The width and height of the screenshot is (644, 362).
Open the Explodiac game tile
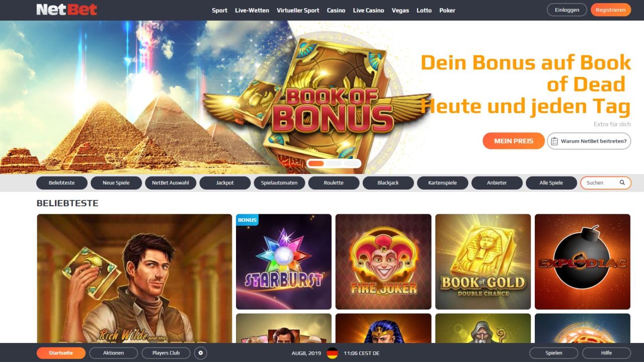click(x=583, y=261)
